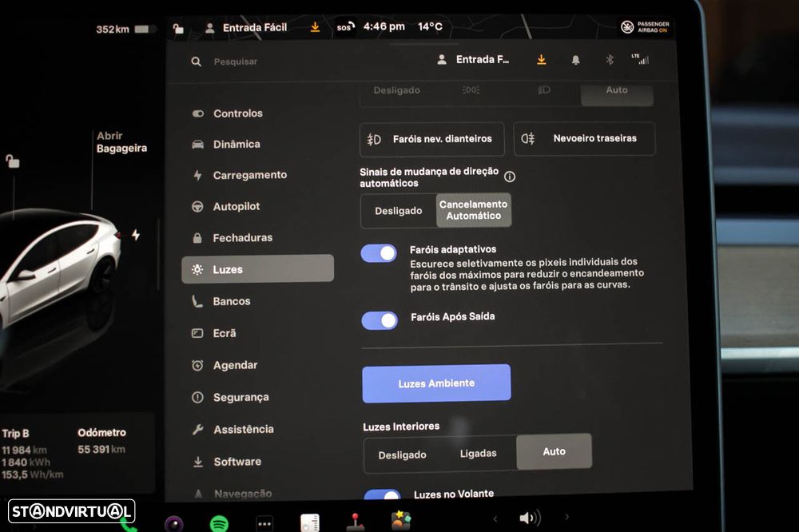Tap the download arrow in top status bar
Viewport: 799px width, 532px height.
pyautogui.click(x=316, y=27)
